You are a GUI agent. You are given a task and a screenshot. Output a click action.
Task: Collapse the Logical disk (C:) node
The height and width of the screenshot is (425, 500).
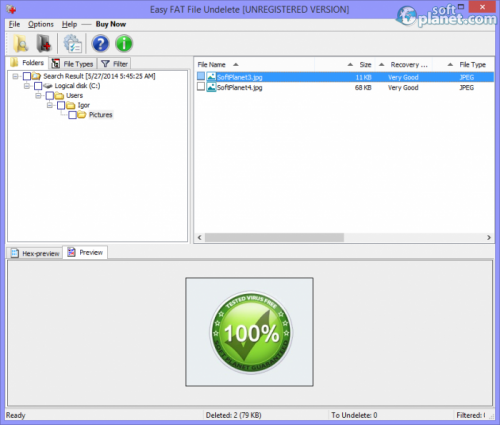(x=27, y=86)
